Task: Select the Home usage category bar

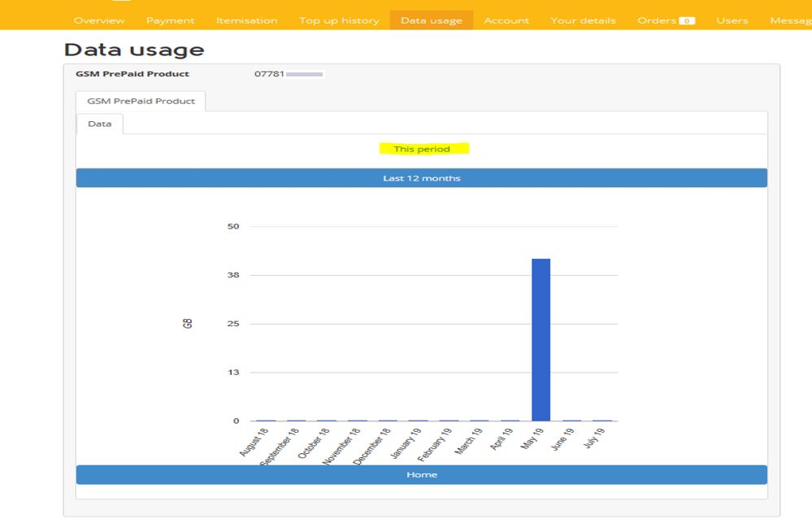Action: pyautogui.click(x=422, y=473)
